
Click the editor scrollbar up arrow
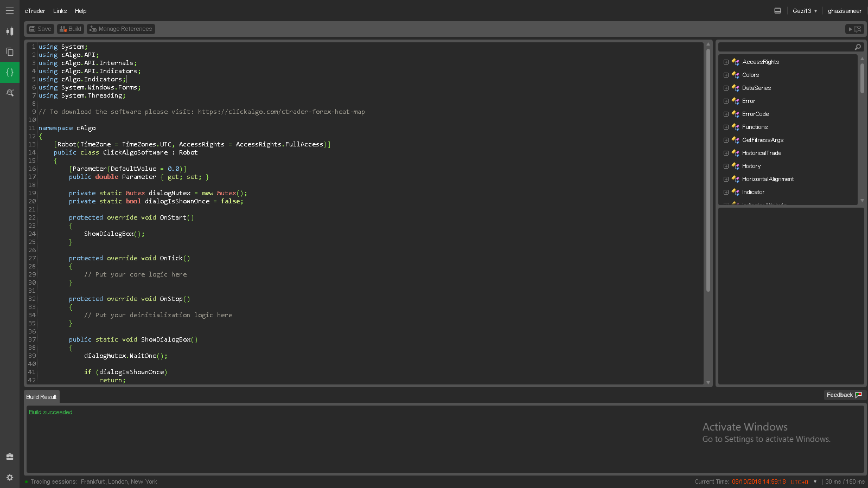[708, 44]
